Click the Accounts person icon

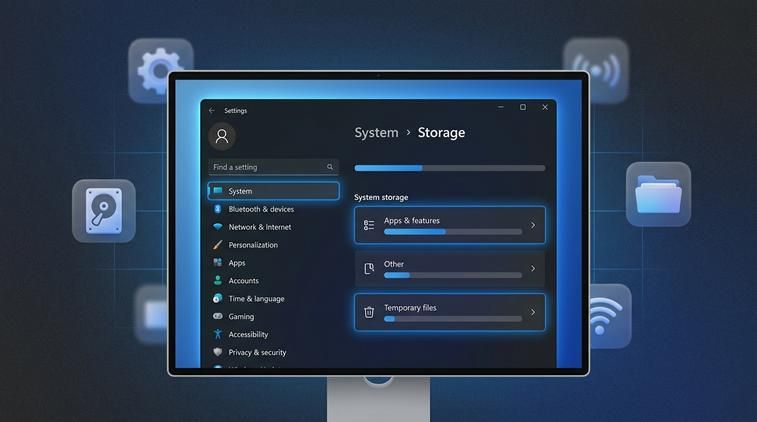(x=218, y=280)
